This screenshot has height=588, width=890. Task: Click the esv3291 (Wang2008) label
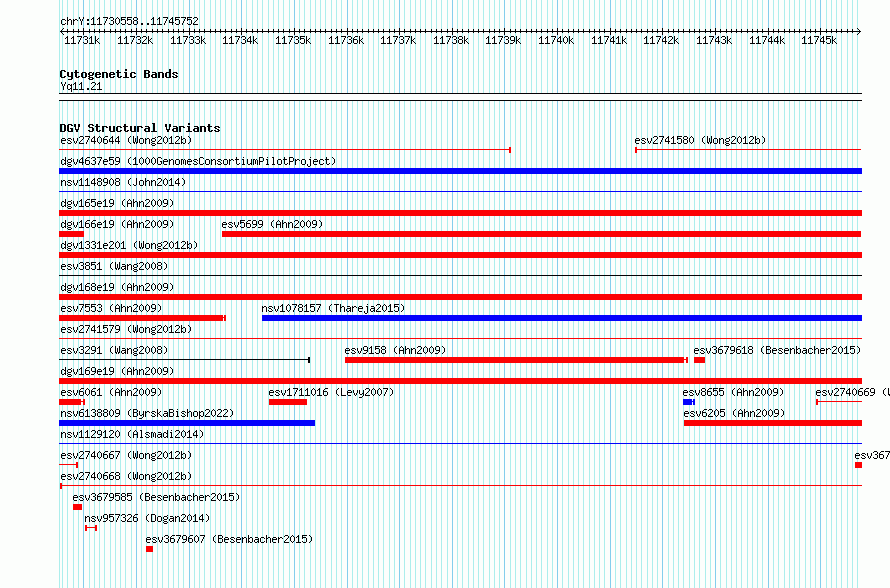tap(114, 350)
